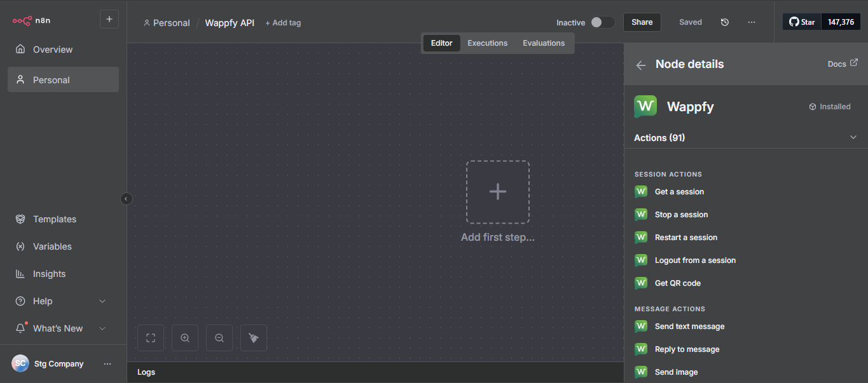Click the Session Actions heading
The image size is (868, 383).
tap(668, 174)
